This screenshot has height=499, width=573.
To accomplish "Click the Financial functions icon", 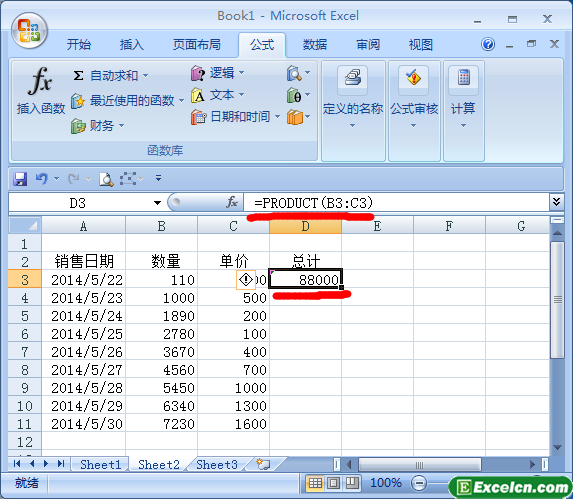I will click(77, 126).
